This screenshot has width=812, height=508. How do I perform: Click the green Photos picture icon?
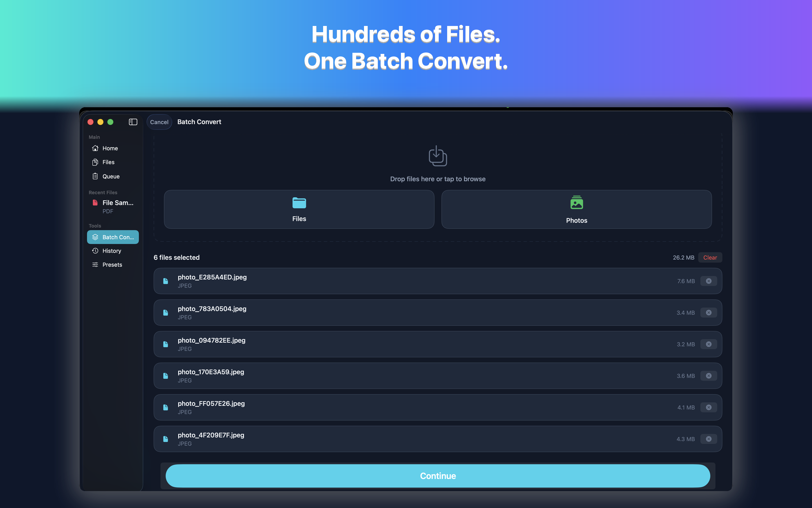(x=577, y=203)
